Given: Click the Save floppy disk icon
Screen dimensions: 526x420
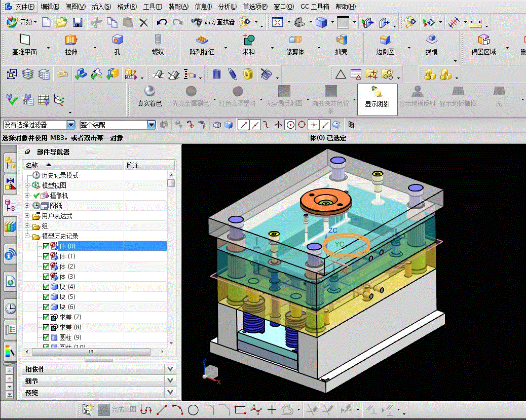Looking at the screenshot, I should click(78, 22).
